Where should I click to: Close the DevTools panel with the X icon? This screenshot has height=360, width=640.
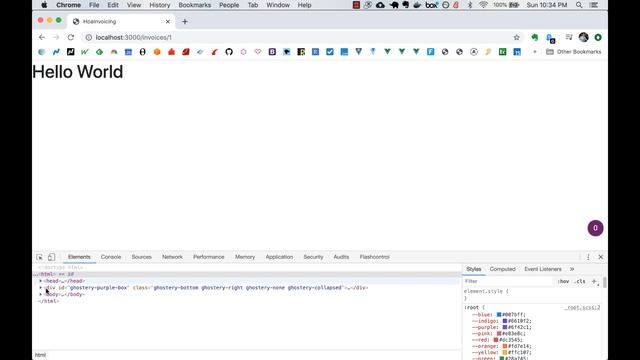click(x=601, y=257)
